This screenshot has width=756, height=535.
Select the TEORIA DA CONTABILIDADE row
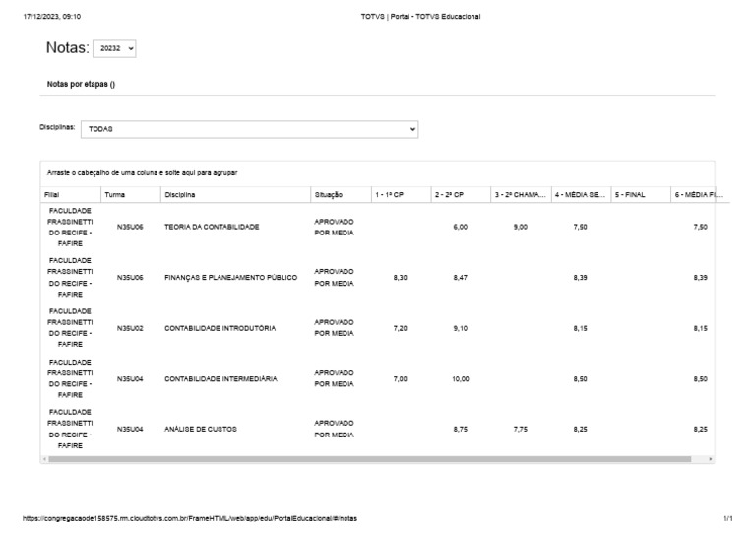click(x=212, y=227)
